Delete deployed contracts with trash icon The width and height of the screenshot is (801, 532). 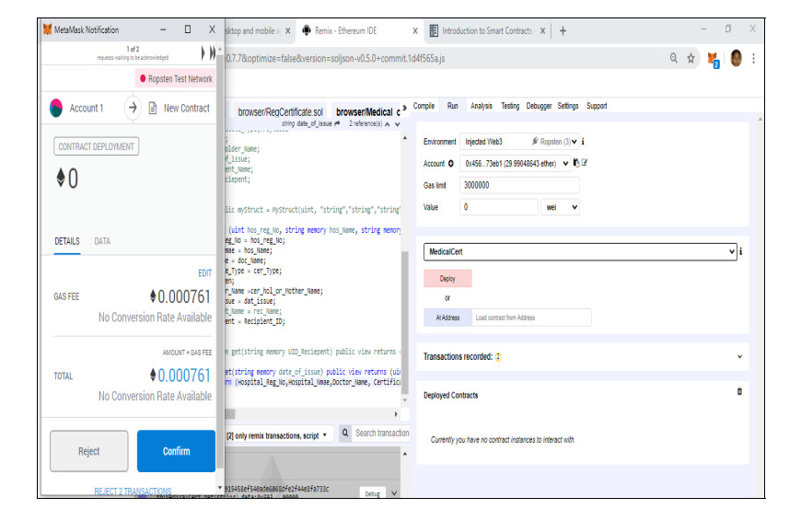tap(738, 392)
